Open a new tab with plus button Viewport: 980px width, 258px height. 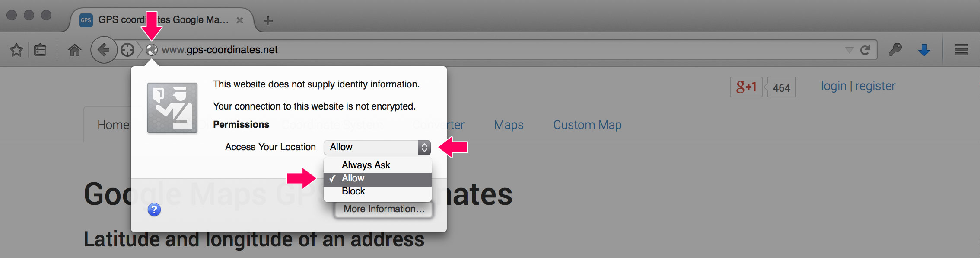click(x=268, y=20)
